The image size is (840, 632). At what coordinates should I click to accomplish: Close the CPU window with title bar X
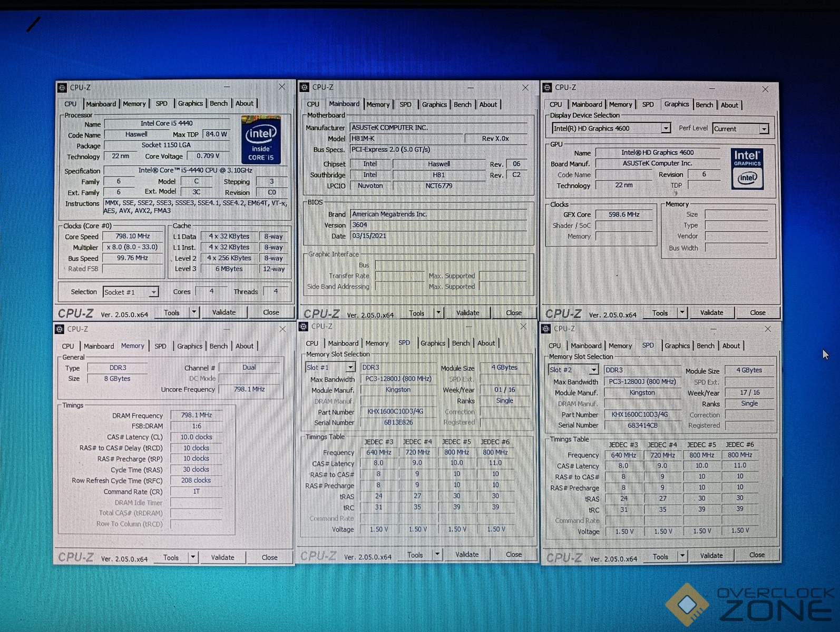[282, 87]
